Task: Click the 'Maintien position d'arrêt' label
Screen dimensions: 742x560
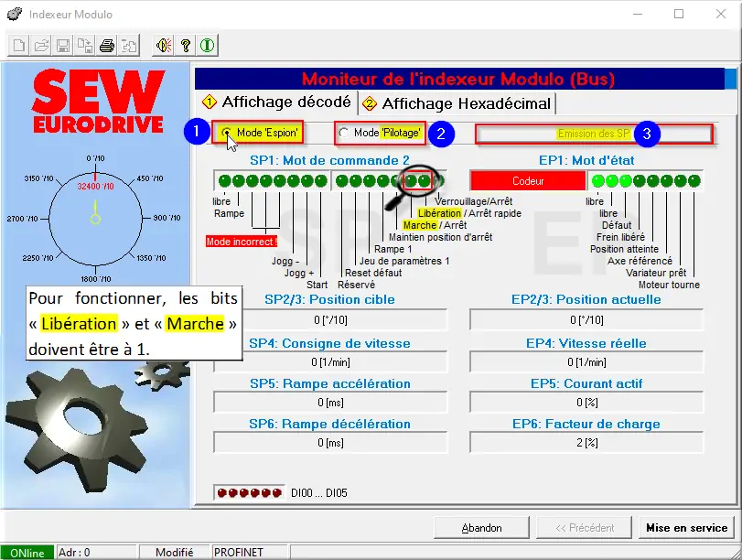Action: [441, 237]
